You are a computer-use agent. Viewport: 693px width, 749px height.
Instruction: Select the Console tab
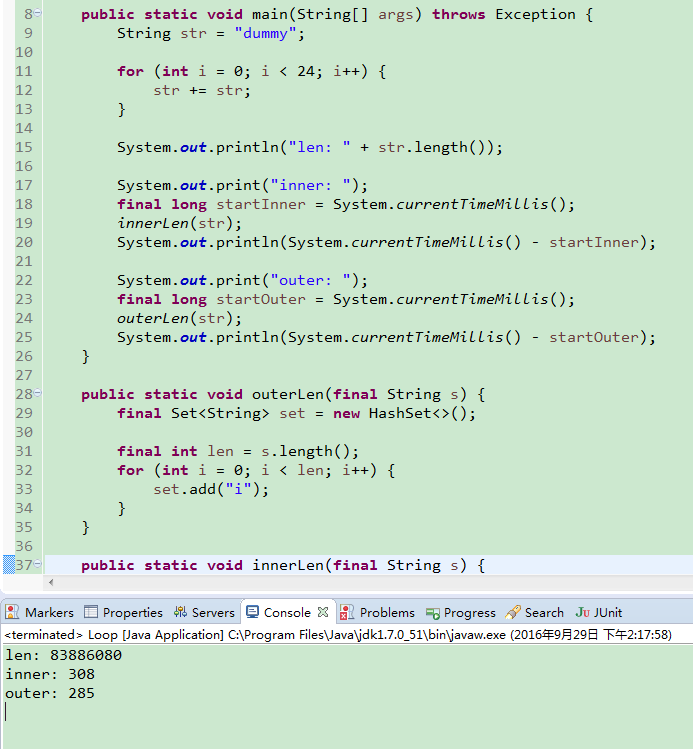click(x=287, y=612)
